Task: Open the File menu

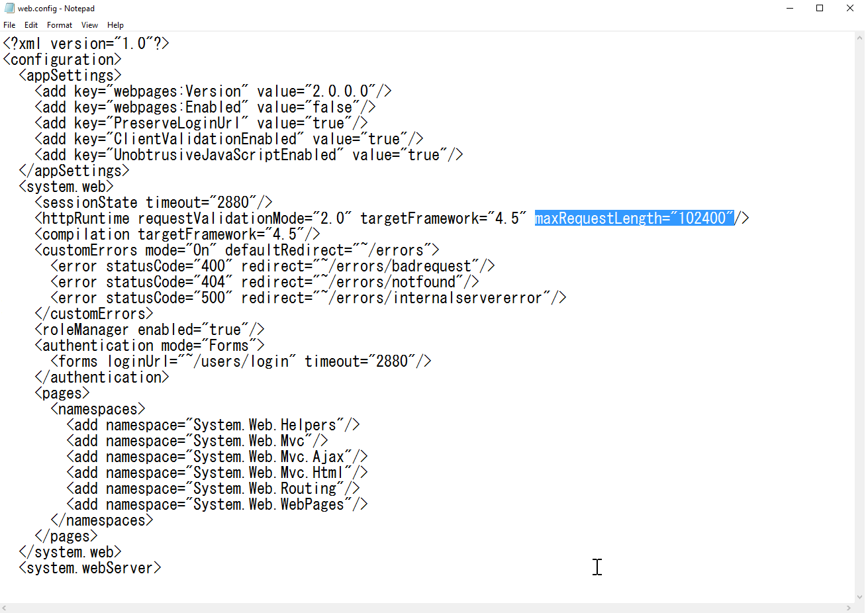Action: [9, 25]
